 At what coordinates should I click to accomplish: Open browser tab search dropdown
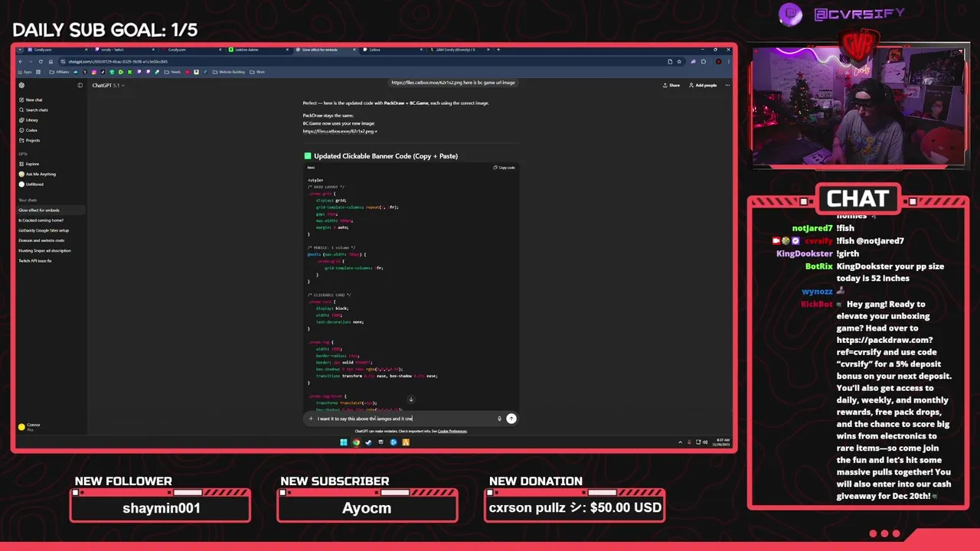click(x=21, y=50)
